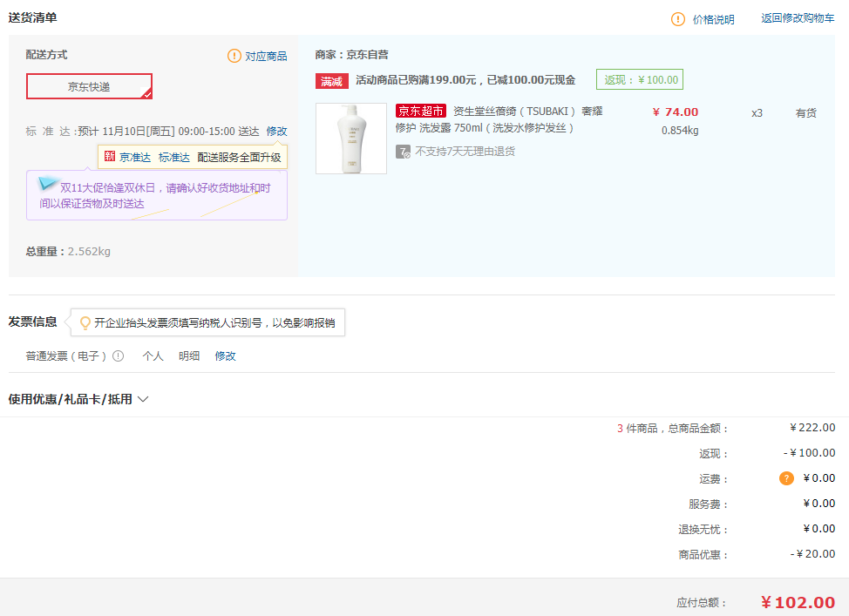
Task: Click the lightbulb icon in invoice tip
Action: click(x=85, y=323)
